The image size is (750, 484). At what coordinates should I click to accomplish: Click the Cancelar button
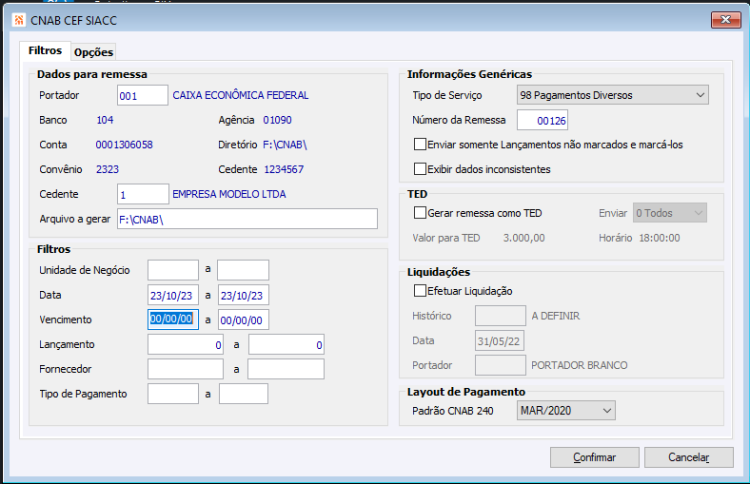coord(689,457)
